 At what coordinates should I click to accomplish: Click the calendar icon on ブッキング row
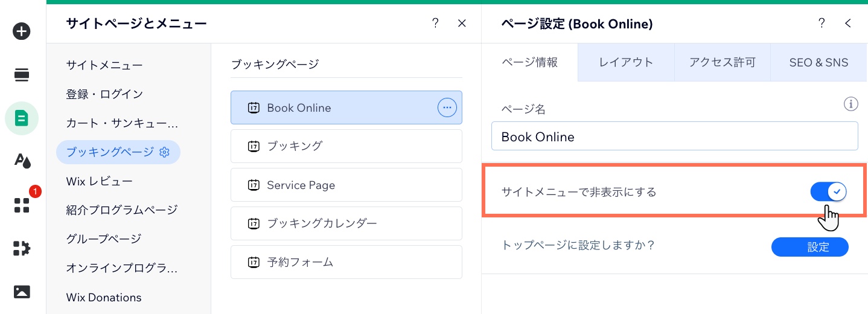click(x=254, y=146)
